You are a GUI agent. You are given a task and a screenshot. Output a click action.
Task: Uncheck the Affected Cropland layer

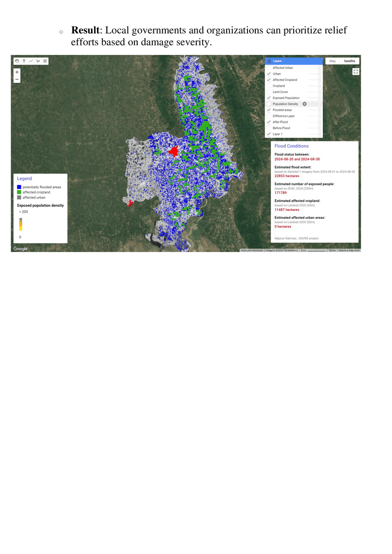tap(269, 80)
